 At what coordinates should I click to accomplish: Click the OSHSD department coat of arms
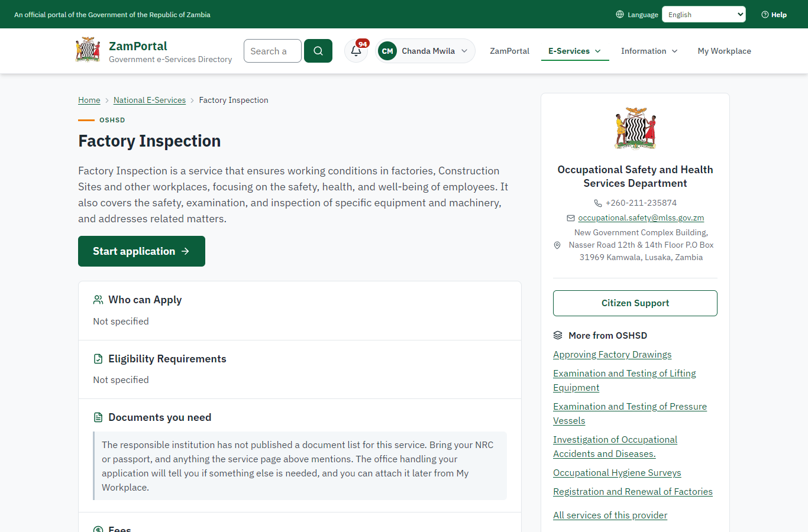tap(635, 128)
